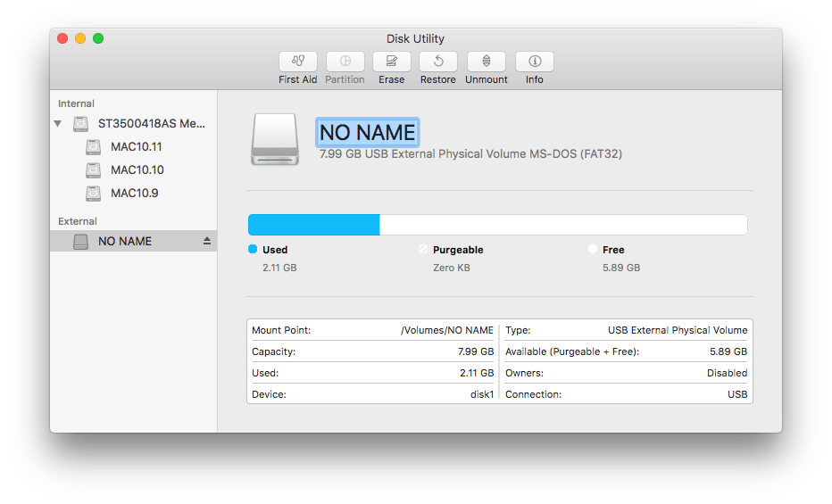The image size is (832, 504).
Task: Collapse the ST3500418AS disk tree
Action: pyautogui.click(x=58, y=124)
